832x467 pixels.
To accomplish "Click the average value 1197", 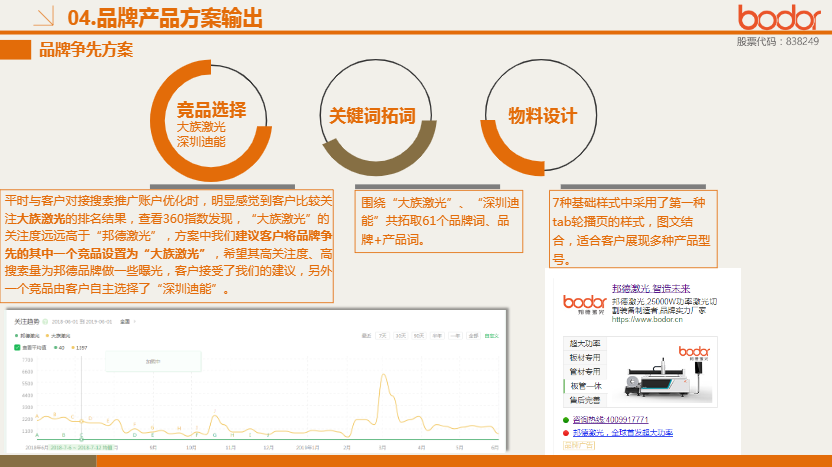I will [x=82, y=348].
